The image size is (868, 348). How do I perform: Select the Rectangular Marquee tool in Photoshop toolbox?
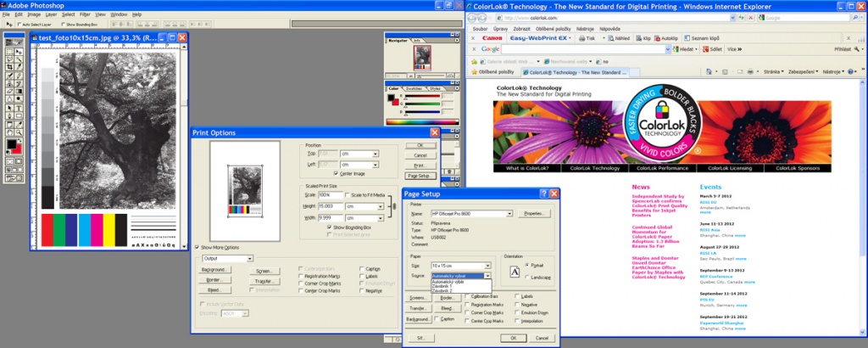click(x=10, y=51)
